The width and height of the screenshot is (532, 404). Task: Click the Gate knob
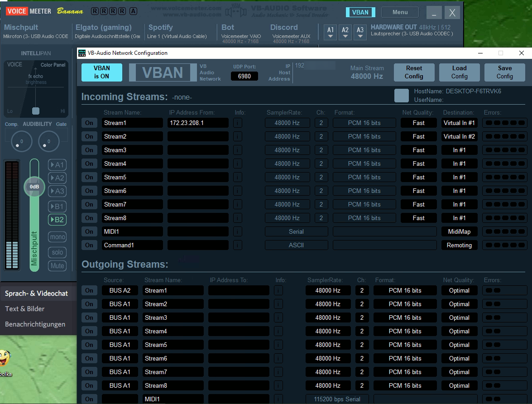tap(48, 141)
